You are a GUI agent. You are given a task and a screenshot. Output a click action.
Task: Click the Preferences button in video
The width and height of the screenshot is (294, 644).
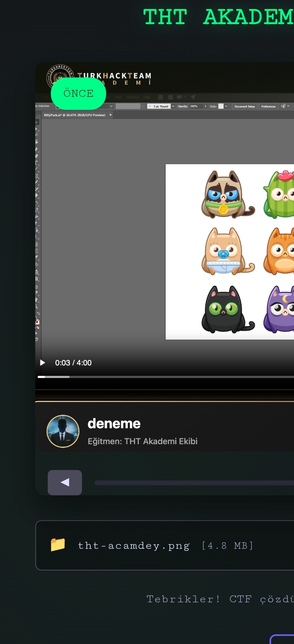(268, 106)
